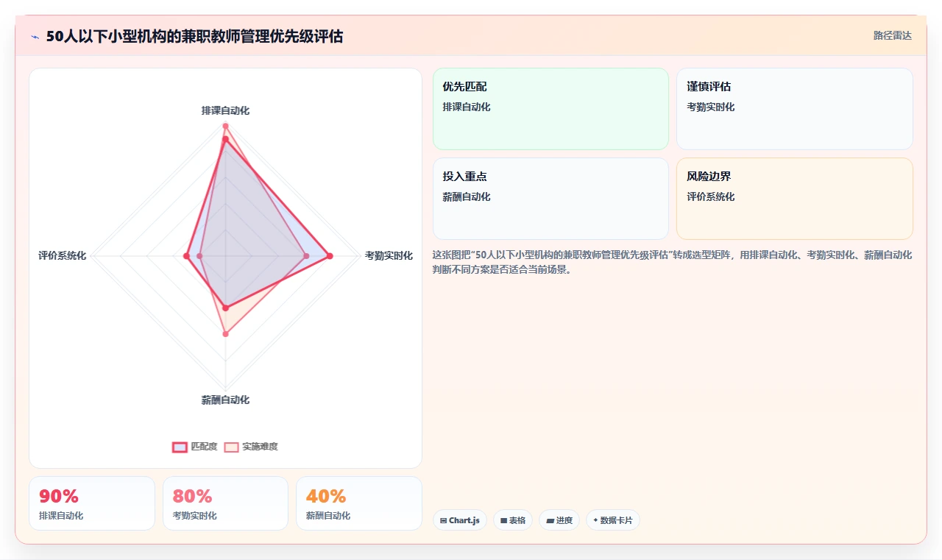Click the 匹配度 legend color box
This screenshot has height=560, width=942.
pyautogui.click(x=180, y=447)
